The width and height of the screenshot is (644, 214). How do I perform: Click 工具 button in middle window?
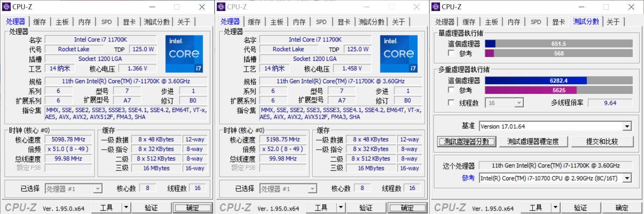pyautogui.click(x=321, y=207)
